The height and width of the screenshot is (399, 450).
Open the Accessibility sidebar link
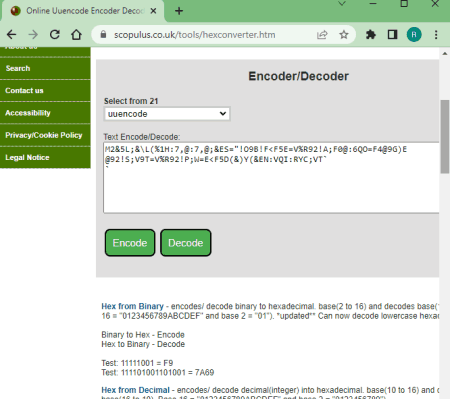[x=45, y=113]
